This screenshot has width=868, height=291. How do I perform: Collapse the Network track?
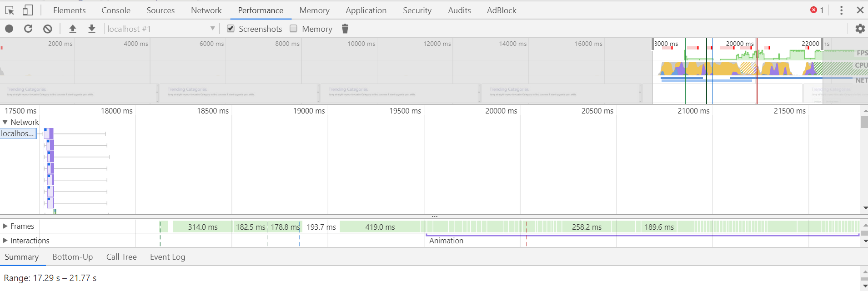pyautogui.click(x=5, y=122)
